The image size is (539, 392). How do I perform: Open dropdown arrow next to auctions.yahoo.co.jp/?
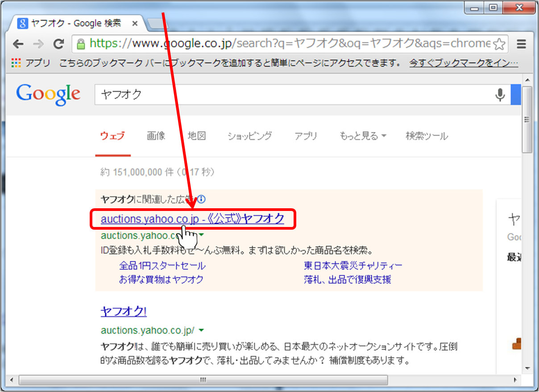click(x=201, y=330)
